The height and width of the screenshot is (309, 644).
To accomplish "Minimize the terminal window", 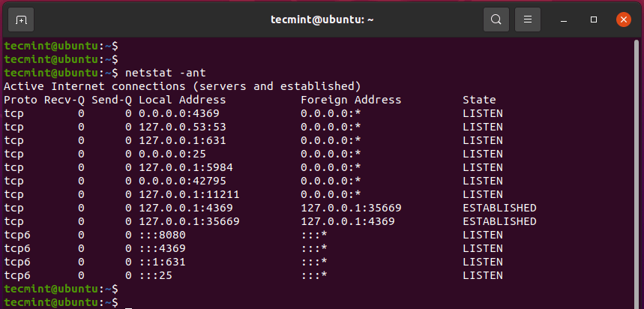I will tap(564, 19).
